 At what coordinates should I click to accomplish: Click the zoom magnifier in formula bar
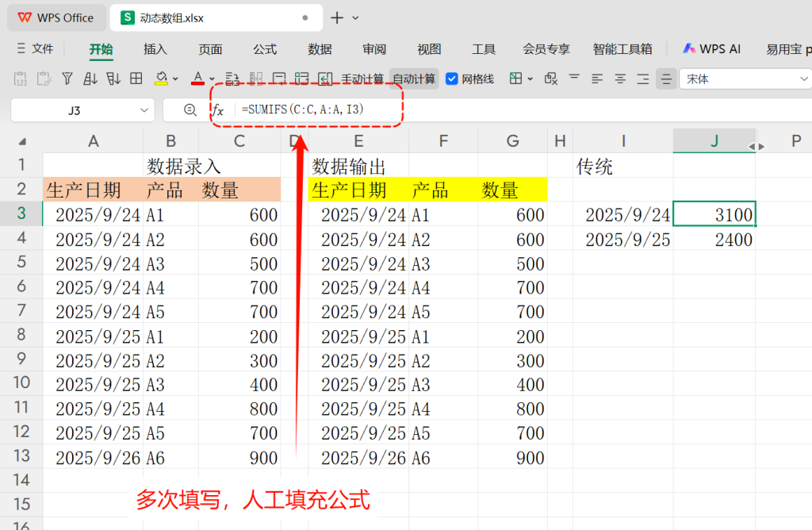[x=190, y=109]
